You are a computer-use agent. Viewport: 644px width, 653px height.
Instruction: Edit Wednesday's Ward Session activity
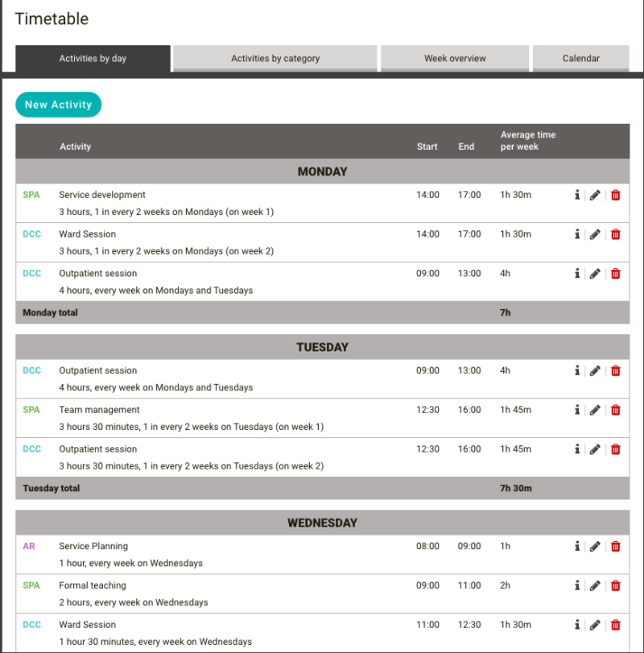[x=596, y=625]
